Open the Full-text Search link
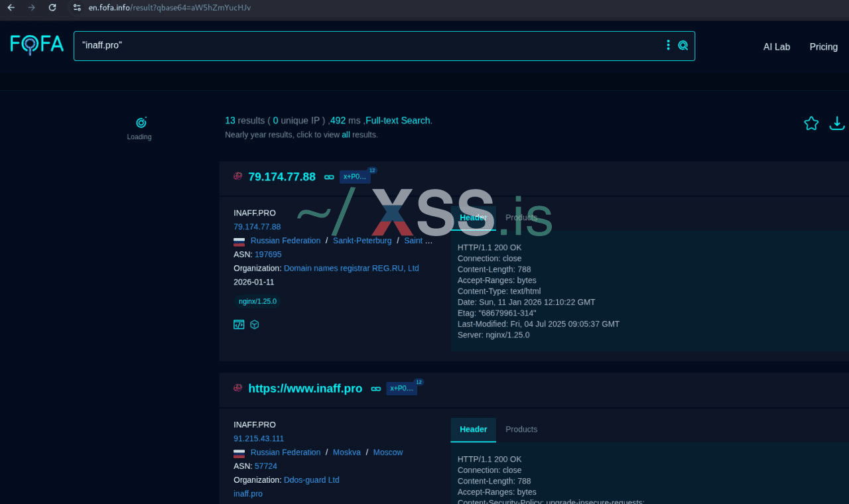 coord(398,121)
